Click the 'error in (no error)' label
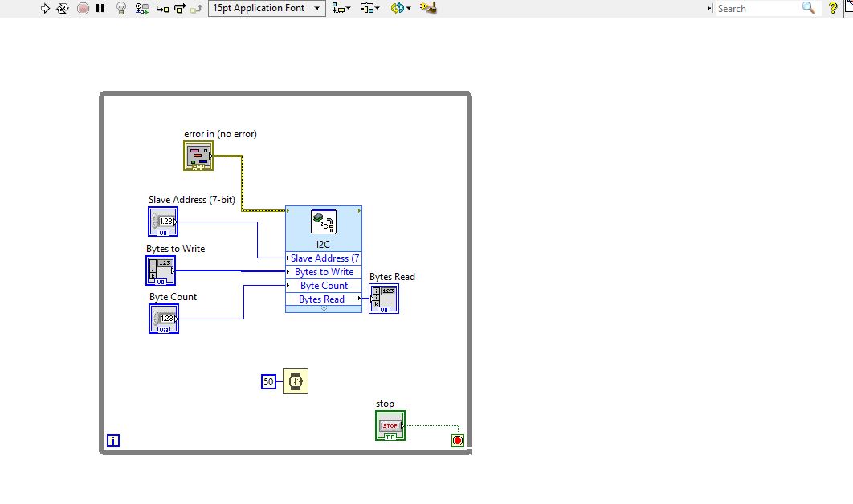The width and height of the screenshot is (853, 504). pos(220,134)
